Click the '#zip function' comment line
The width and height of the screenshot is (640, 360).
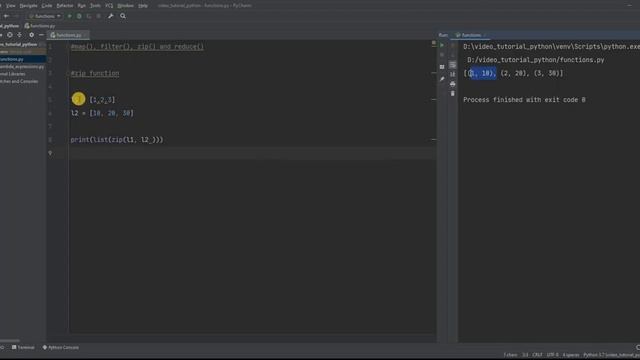95,73
